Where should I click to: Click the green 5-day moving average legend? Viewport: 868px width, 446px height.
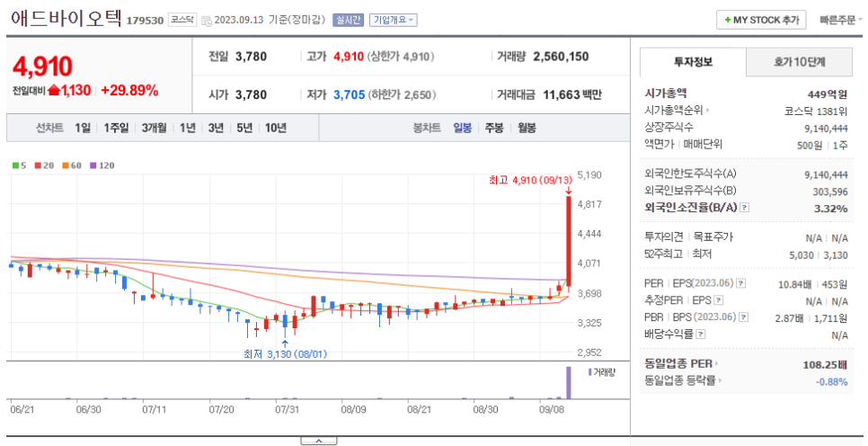pos(20,165)
